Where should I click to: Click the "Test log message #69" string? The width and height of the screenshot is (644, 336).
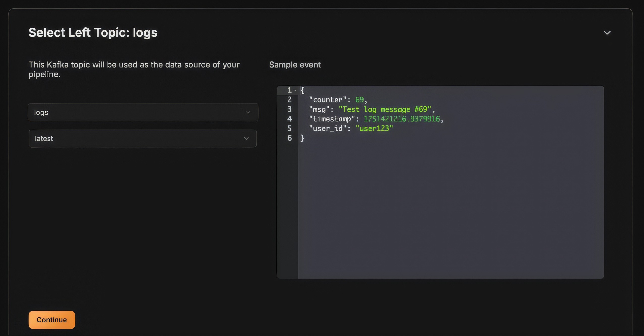click(x=385, y=109)
